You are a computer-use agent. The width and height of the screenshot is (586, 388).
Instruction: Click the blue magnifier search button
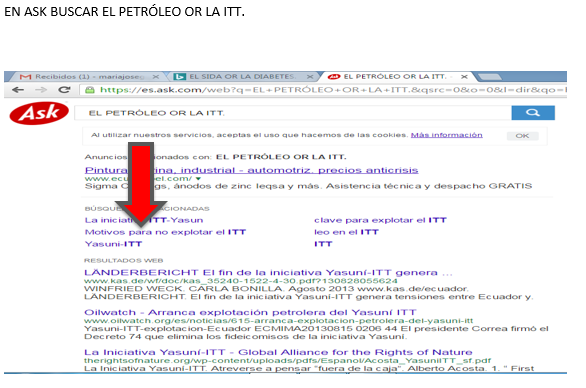click(533, 113)
